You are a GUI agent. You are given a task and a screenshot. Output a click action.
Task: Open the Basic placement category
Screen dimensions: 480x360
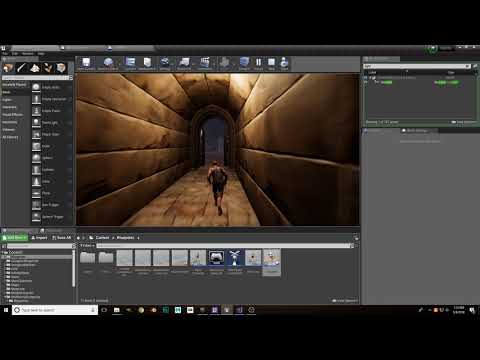point(7,92)
